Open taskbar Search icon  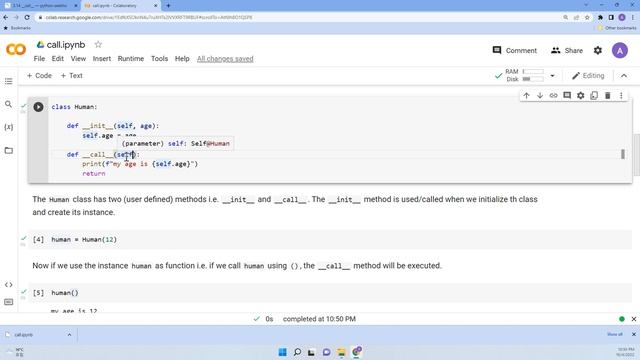(297, 352)
